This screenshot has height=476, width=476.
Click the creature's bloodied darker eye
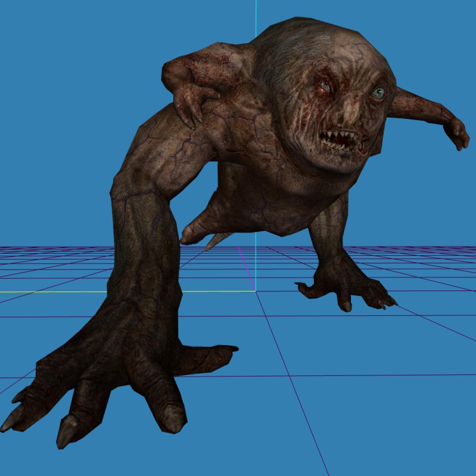click(x=325, y=86)
